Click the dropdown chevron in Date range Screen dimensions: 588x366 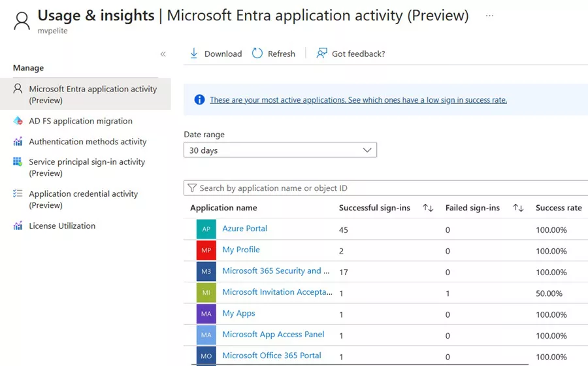(x=367, y=150)
